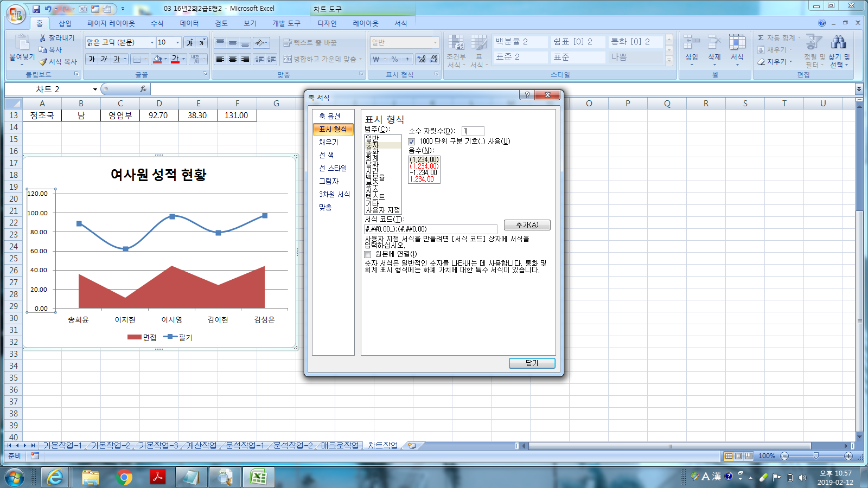This screenshot has height=488, width=868.
Task: Click the center align text icon
Action: click(233, 59)
